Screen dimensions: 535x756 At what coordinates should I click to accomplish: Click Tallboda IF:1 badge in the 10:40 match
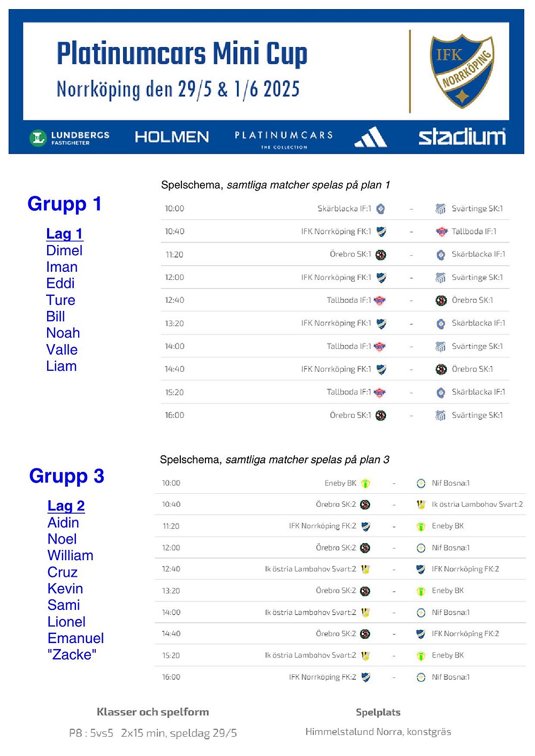pyautogui.click(x=441, y=232)
